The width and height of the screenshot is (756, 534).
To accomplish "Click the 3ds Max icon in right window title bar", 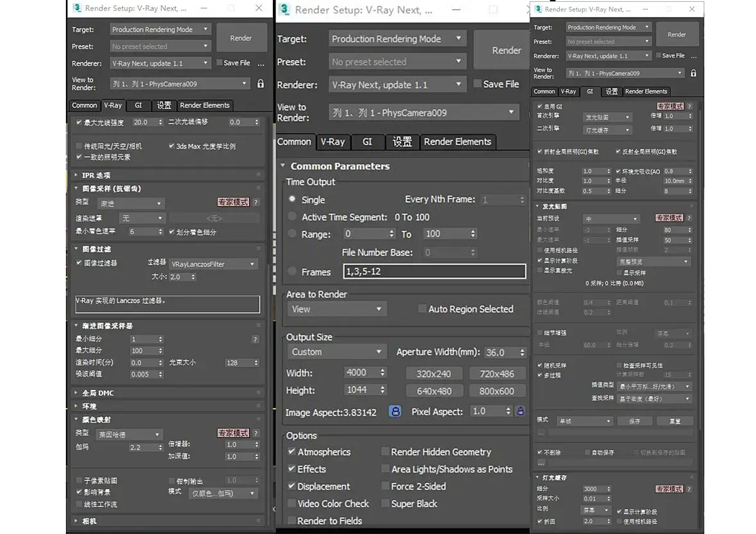I will [x=538, y=9].
